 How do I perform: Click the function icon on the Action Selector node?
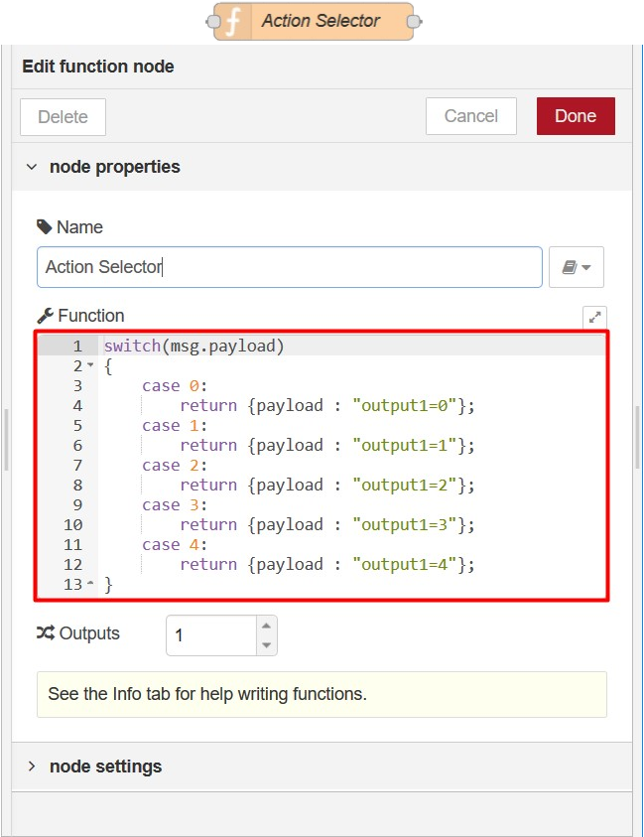pyautogui.click(x=231, y=22)
